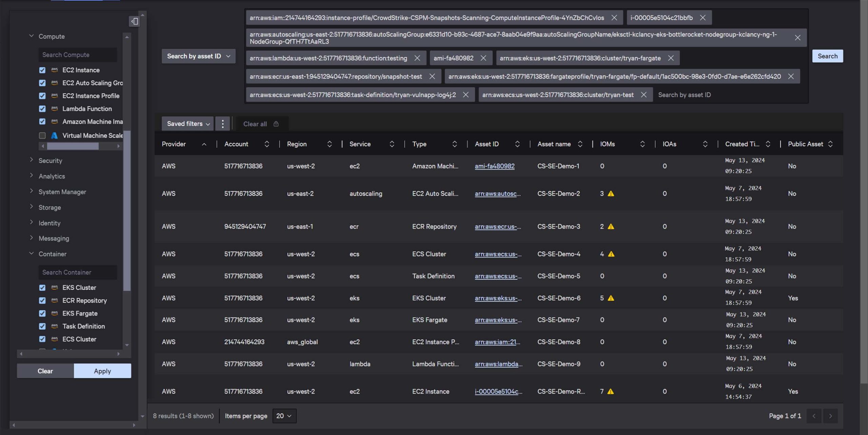
Task: Open the i-00005e5104c asset link
Action: tap(498, 392)
